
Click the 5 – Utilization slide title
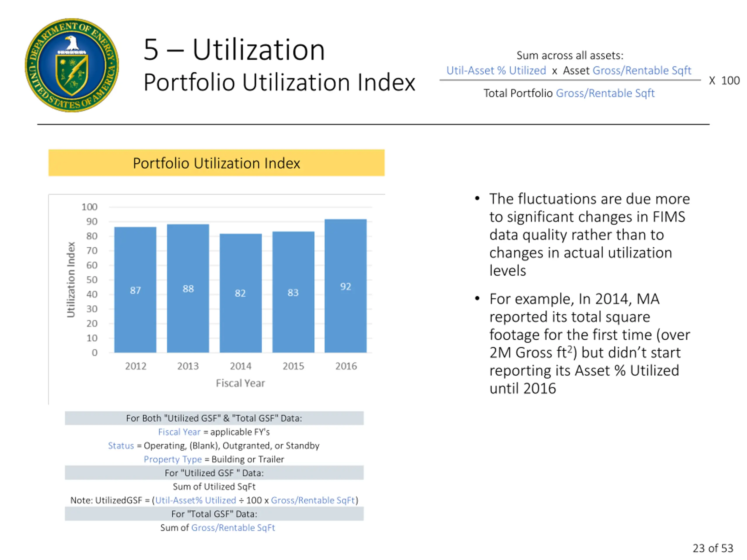(x=234, y=50)
